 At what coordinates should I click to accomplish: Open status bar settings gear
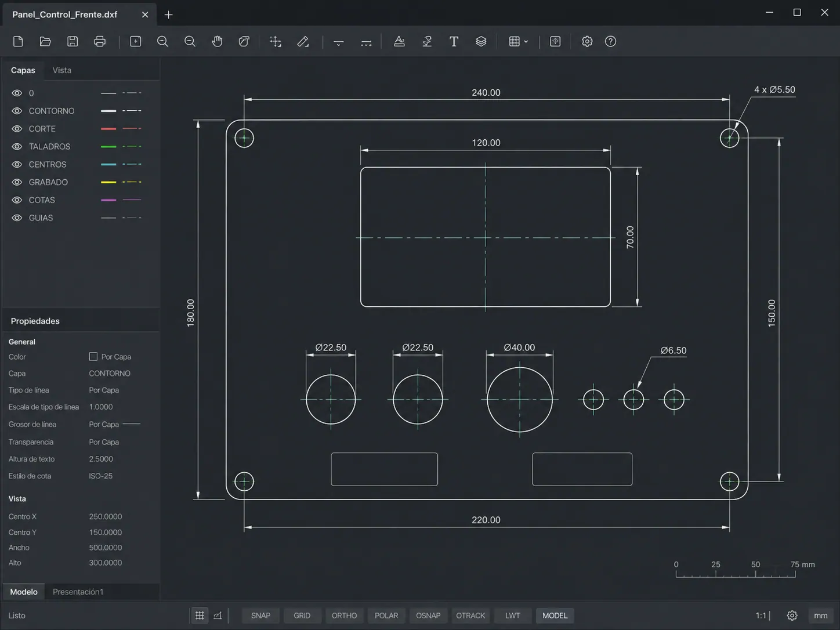tap(792, 615)
